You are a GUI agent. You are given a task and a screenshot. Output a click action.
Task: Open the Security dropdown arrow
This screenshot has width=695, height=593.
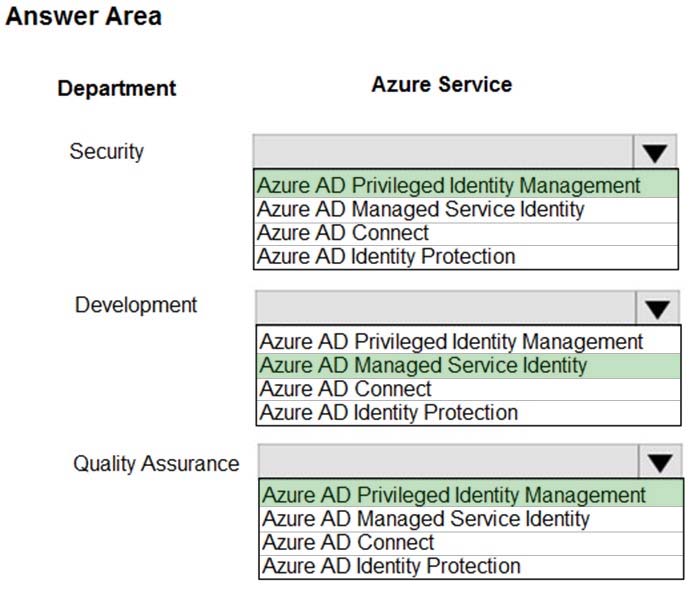(x=655, y=152)
